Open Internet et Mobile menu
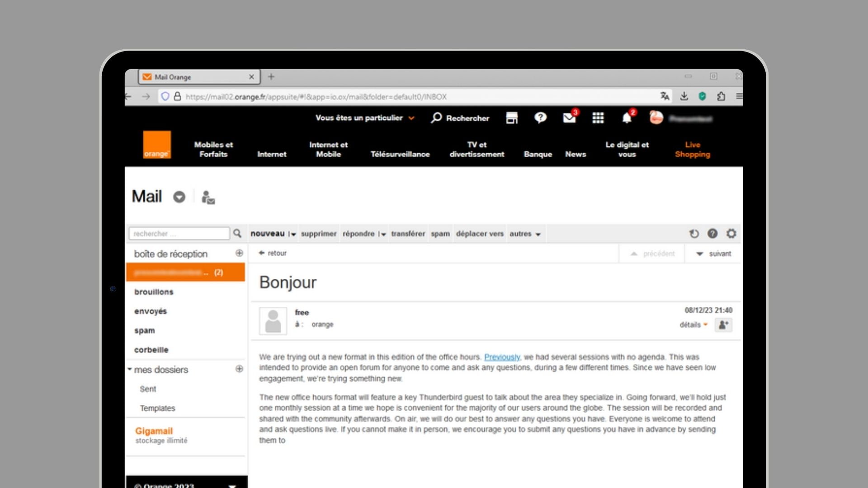Image resolution: width=868 pixels, height=488 pixels. 329,150
